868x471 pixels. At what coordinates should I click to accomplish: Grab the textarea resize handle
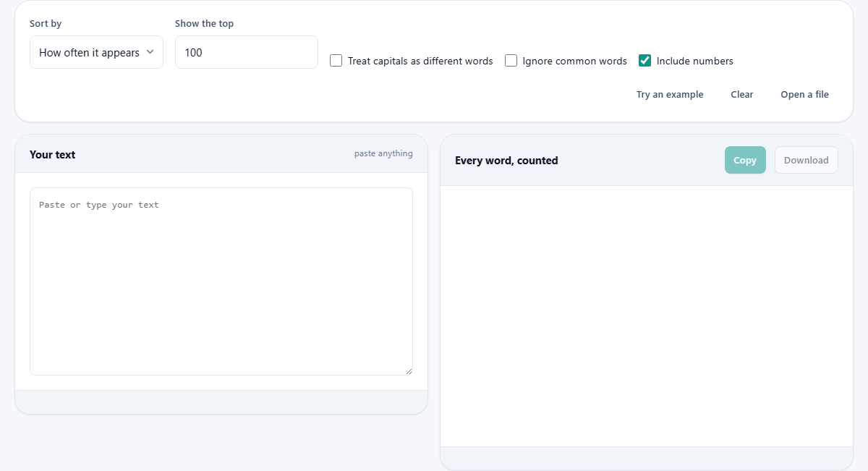408,370
